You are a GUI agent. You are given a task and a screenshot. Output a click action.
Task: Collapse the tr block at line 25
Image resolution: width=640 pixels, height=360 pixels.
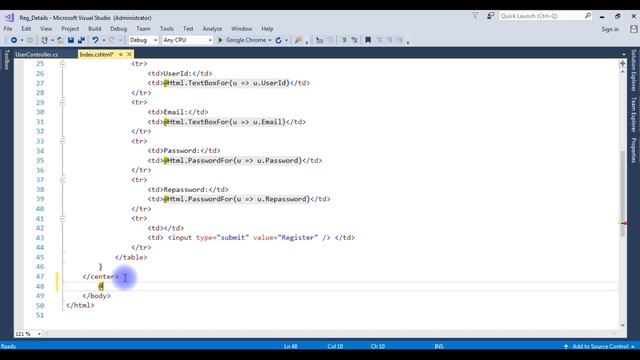coord(62,64)
